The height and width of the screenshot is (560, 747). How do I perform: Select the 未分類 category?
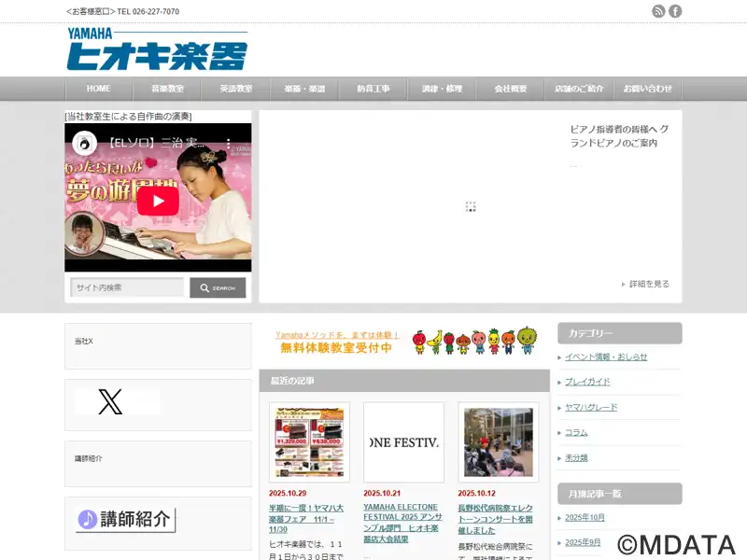[x=576, y=457]
